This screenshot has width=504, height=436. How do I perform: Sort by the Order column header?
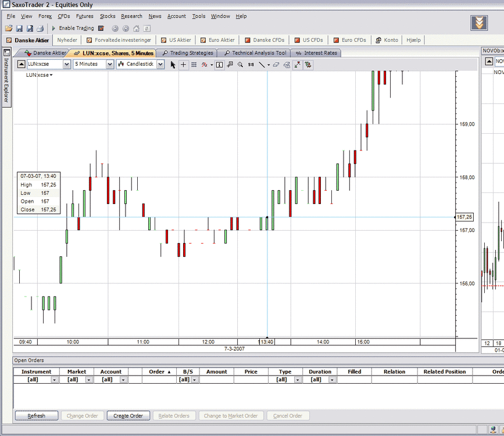point(159,371)
